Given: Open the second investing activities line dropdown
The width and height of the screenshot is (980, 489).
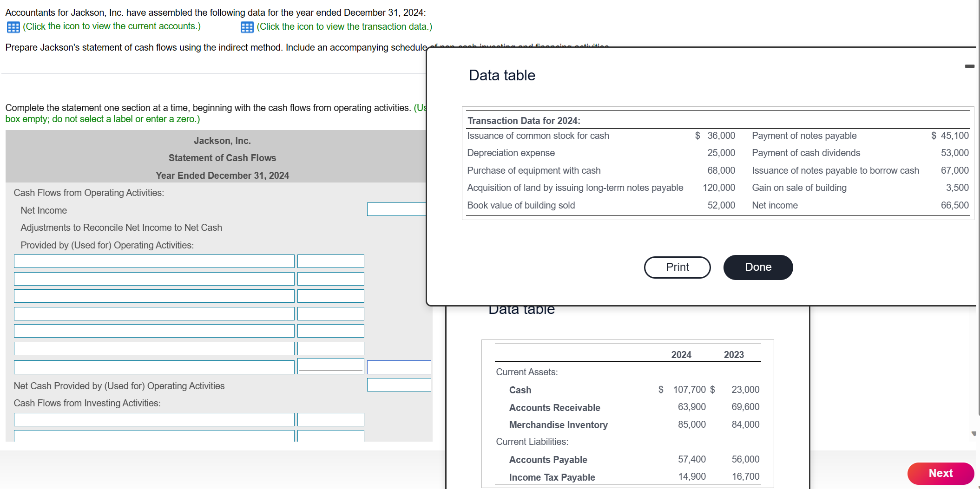Looking at the screenshot, I should pos(154,437).
